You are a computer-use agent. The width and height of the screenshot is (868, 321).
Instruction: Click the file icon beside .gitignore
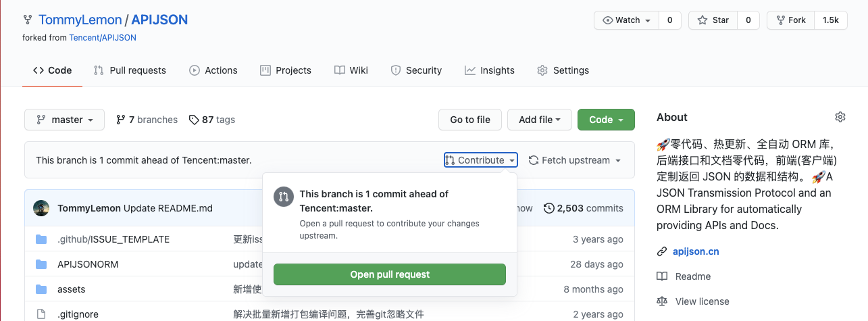click(x=41, y=314)
